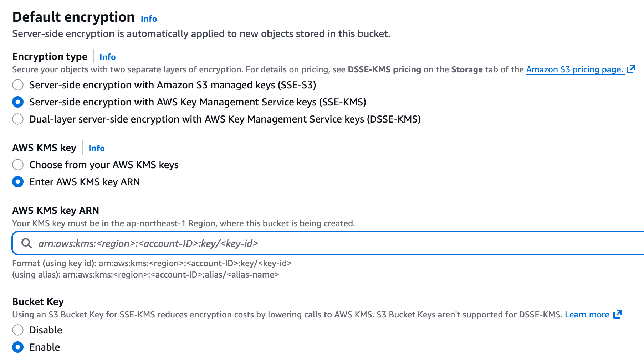Image resolution: width=644 pixels, height=362 pixels.
Task: Click the Learn more link about Bucket Keys
Action: pyautogui.click(x=588, y=314)
